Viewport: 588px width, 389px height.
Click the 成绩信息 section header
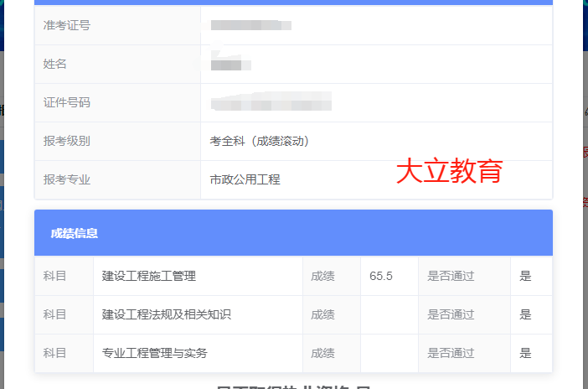click(294, 233)
